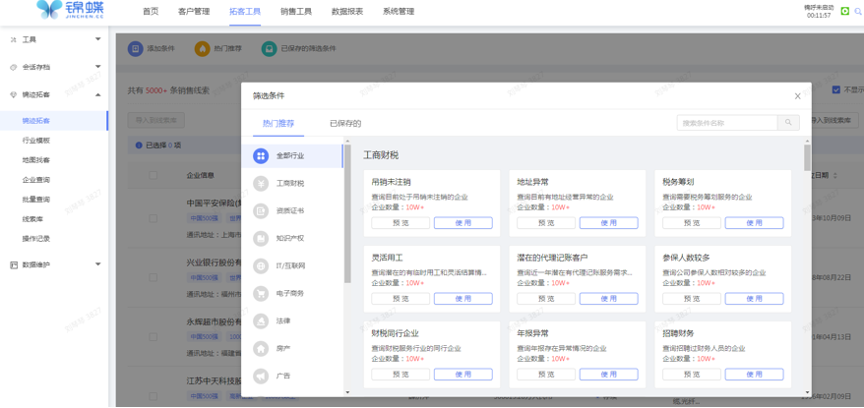The image size is (864, 408).
Task: Uncheck the 不显示 checkbox at right
Action: [836, 90]
